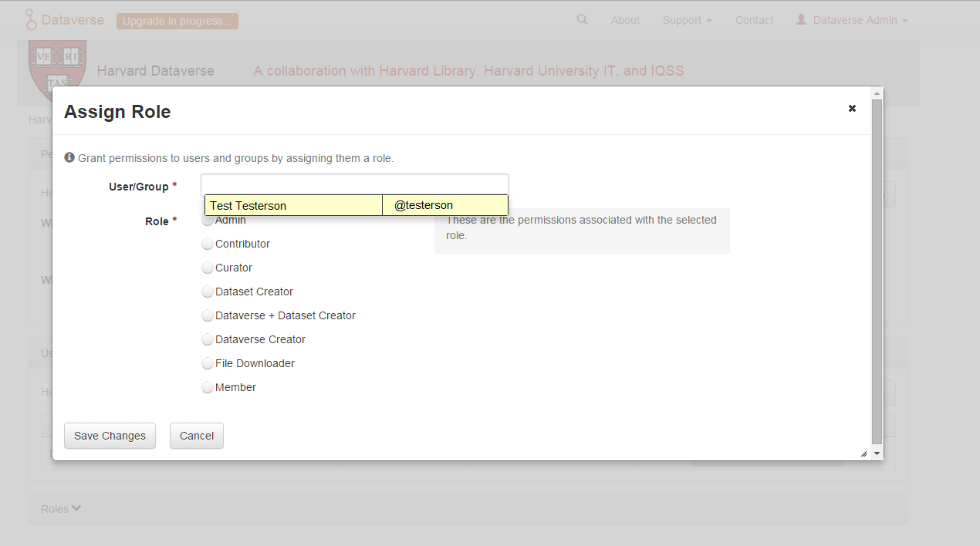Open the Contact page

click(754, 19)
